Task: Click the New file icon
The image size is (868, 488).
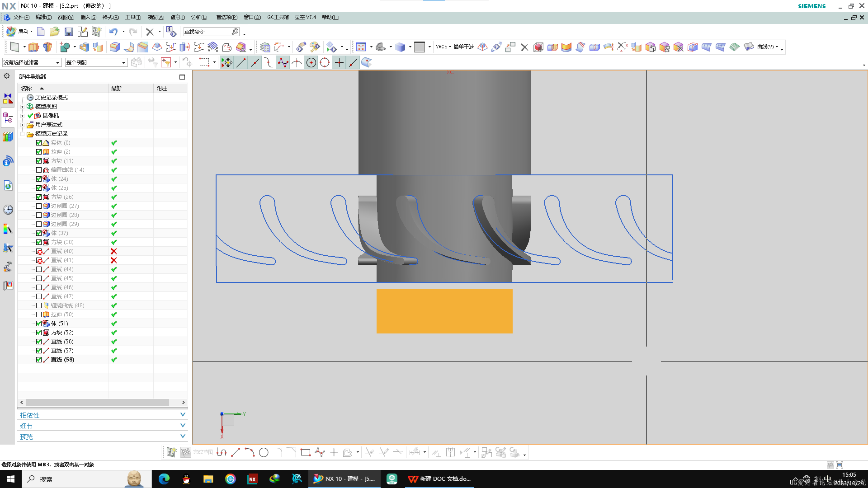Action: pos(41,32)
